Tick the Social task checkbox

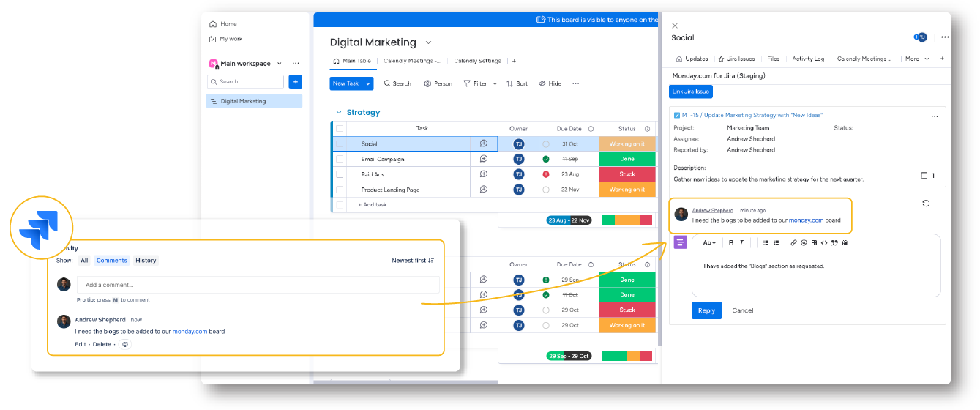pyautogui.click(x=340, y=144)
